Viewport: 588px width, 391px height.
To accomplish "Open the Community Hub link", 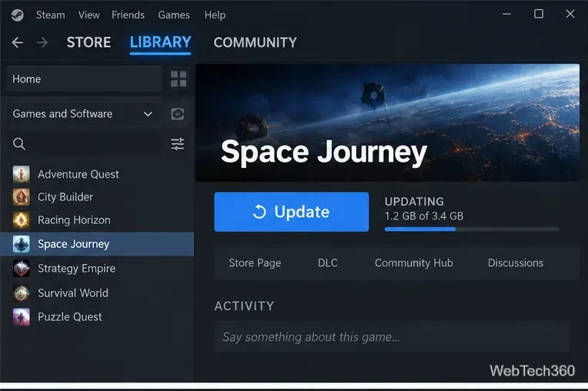I will 413,263.
